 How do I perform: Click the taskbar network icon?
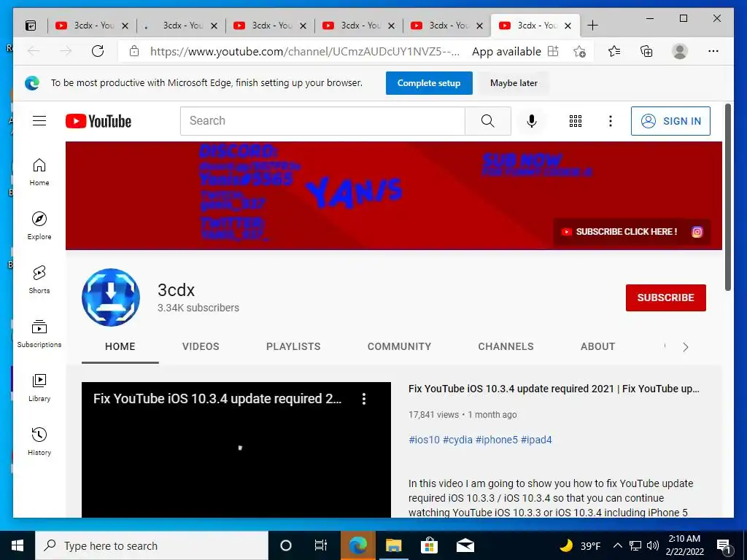[635, 545]
